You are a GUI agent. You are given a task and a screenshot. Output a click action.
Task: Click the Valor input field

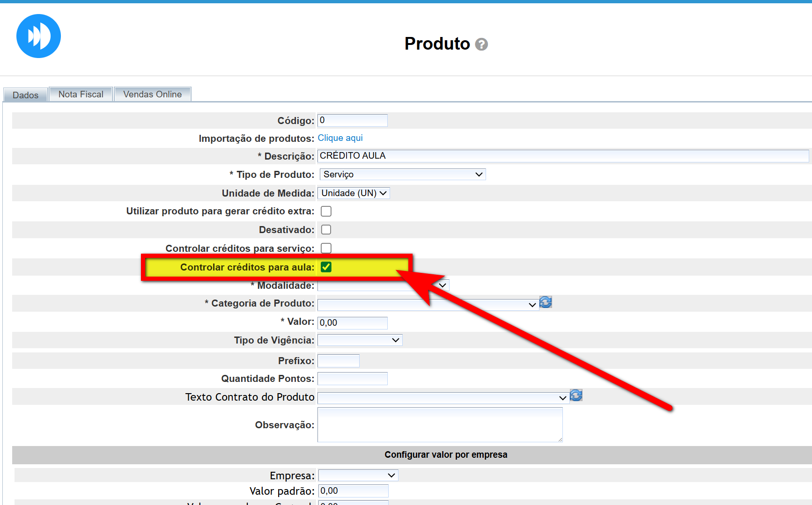pos(352,323)
